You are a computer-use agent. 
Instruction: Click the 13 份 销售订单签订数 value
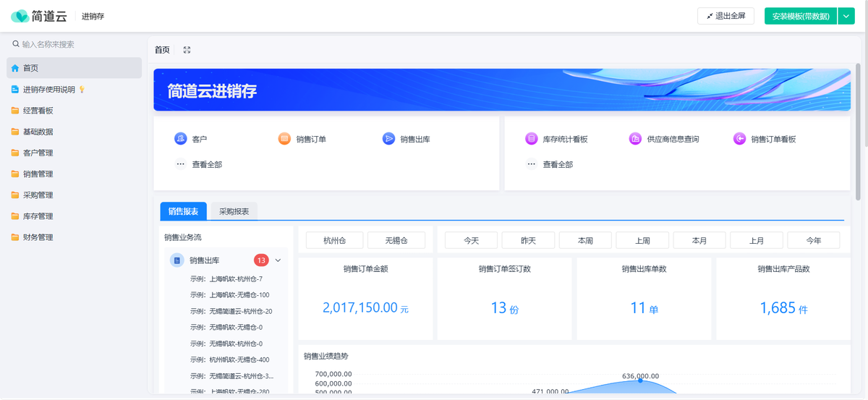pyautogui.click(x=504, y=308)
